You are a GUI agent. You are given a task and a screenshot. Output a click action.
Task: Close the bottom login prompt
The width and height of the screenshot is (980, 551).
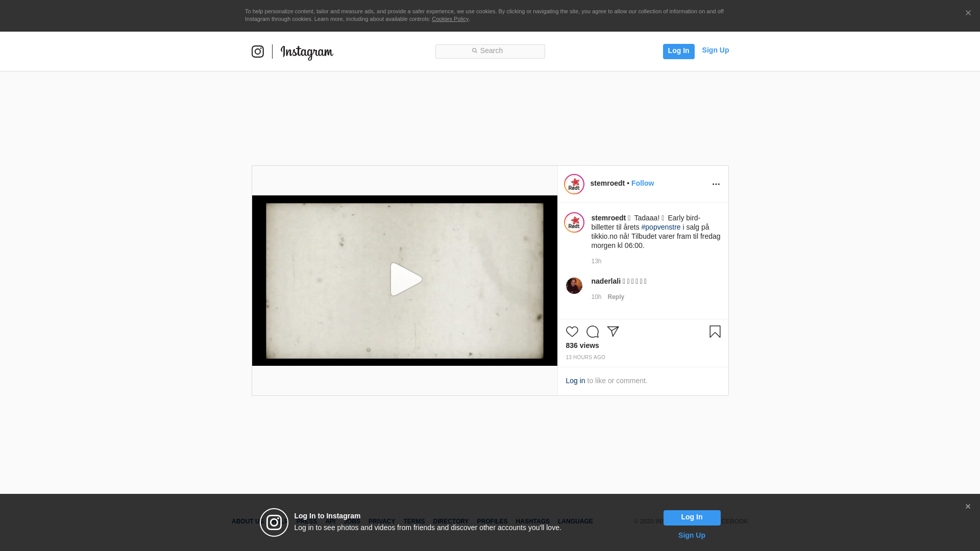[x=967, y=507]
